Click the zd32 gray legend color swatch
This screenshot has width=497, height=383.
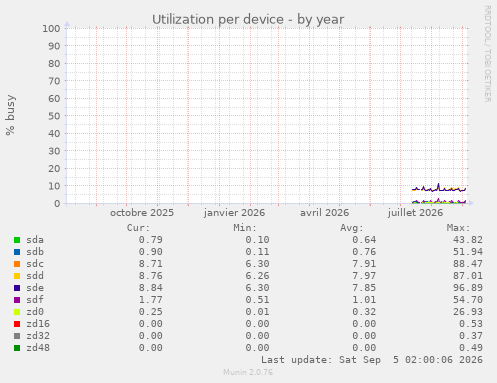[x=17, y=336]
